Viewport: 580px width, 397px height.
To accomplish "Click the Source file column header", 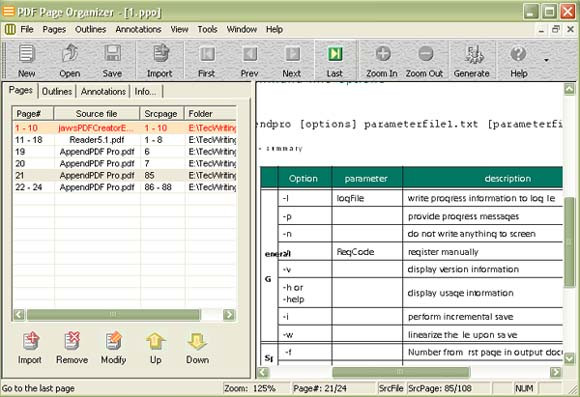I will tap(97, 114).
